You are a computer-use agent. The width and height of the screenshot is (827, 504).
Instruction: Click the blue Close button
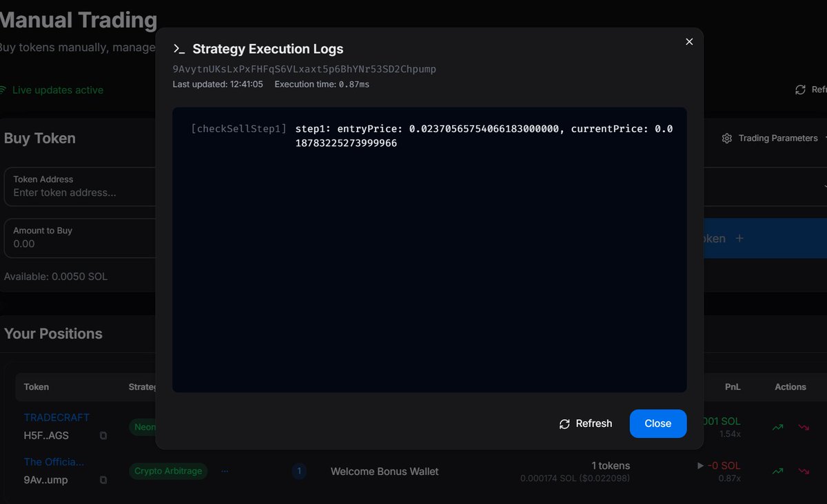658,423
